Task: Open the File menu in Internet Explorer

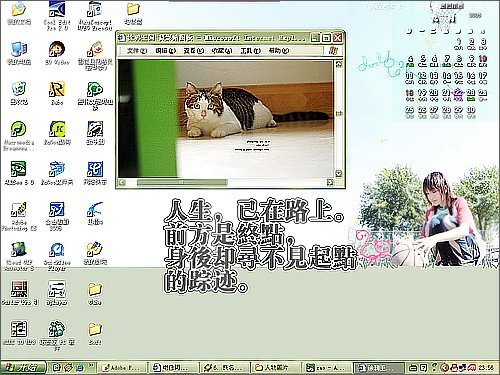Action: (137, 51)
